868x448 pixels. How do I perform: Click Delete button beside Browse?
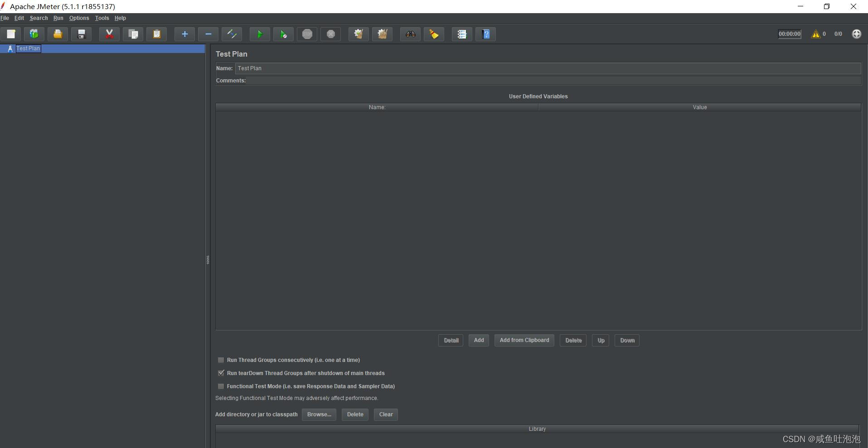tap(355, 414)
